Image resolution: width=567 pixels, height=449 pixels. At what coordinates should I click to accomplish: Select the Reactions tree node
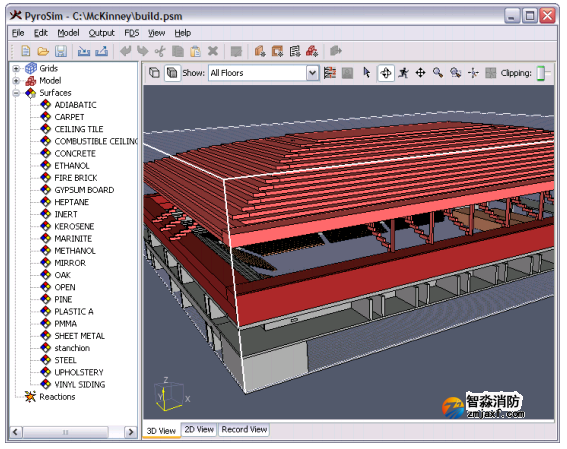coord(57,397)
